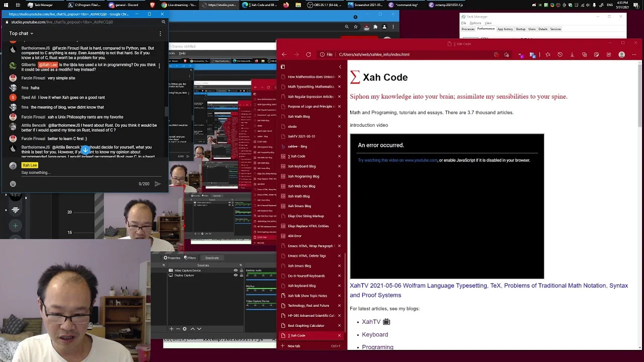Move the OBS source up

point(192,329)
